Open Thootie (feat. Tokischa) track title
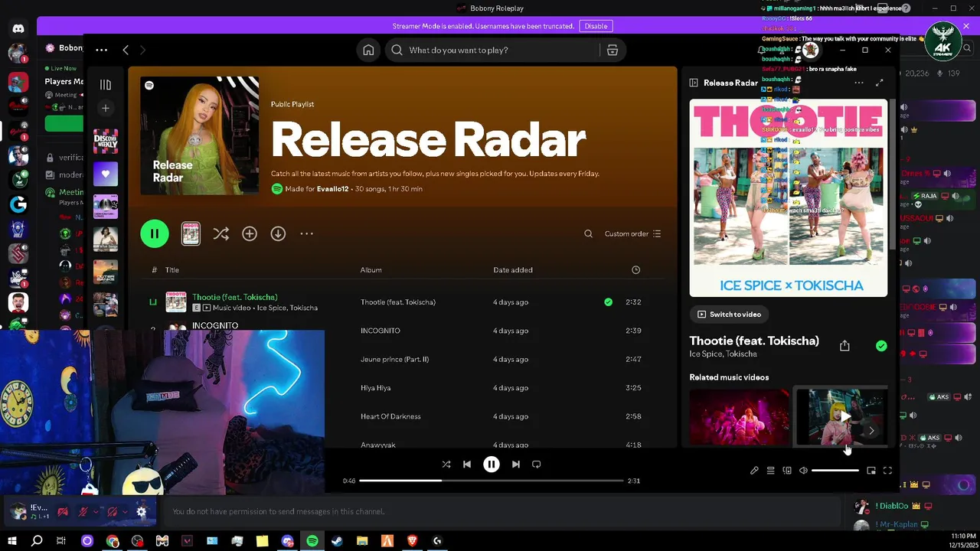 (235, 297)
